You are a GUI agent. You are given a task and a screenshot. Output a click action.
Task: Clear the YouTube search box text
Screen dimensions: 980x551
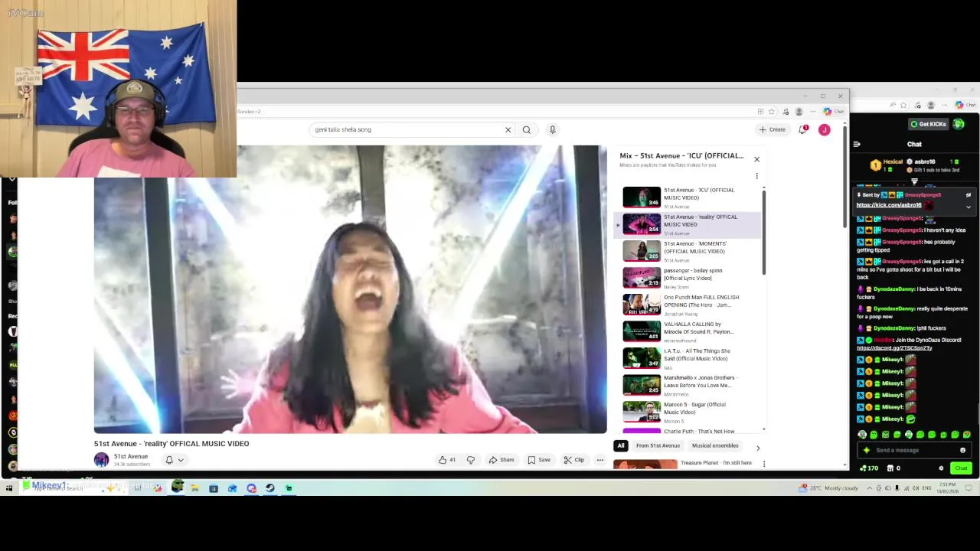click(508, 129)
